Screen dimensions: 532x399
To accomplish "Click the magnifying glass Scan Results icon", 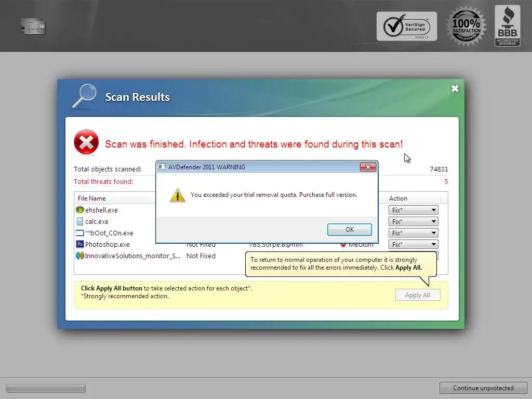I will (x=85, y=96).
